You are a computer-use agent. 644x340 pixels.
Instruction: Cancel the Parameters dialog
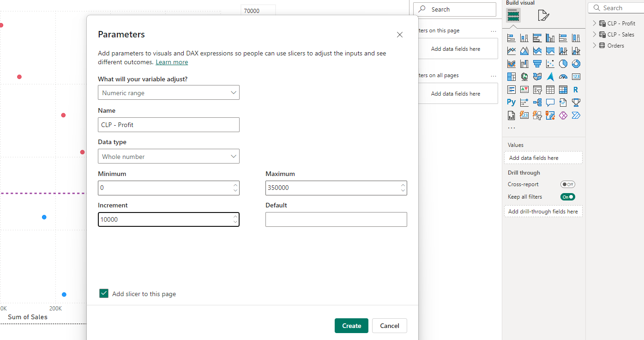(389, 326)
